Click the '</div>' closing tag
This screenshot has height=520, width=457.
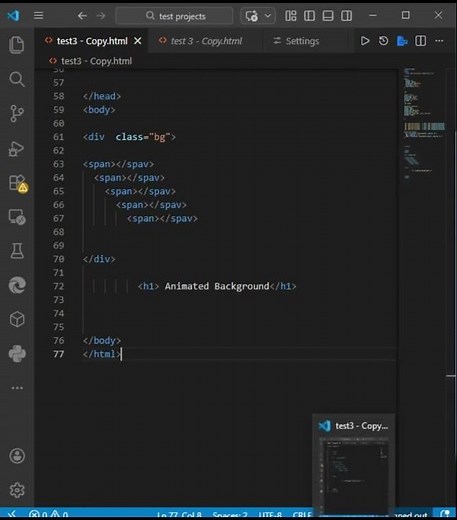(x=99, y=259)
